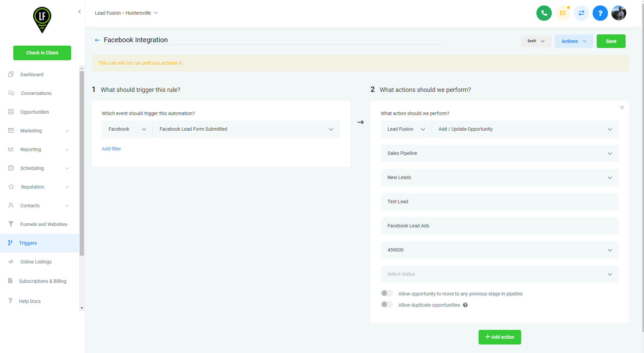Open Help Docs from the sidebar
The image size is (644, 353).
click(x=39, y=301)
